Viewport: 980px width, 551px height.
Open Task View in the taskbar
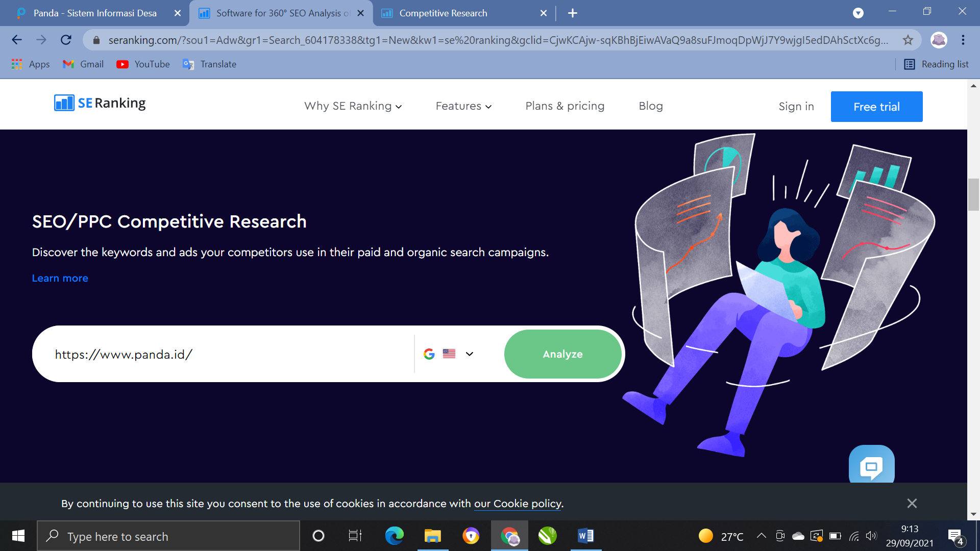point(355,536)
